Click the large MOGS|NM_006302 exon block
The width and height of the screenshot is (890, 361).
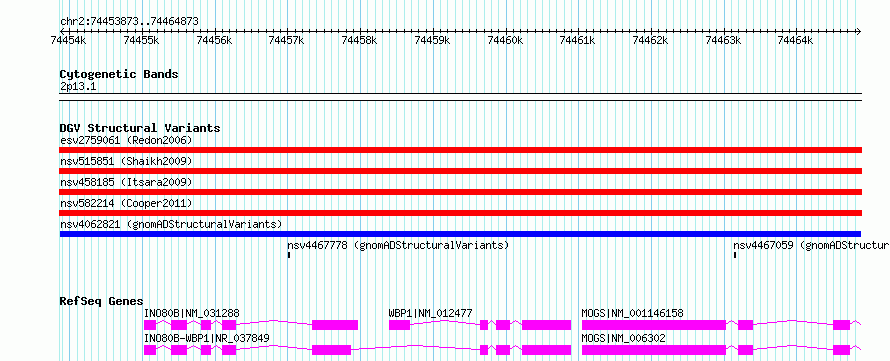654,350
